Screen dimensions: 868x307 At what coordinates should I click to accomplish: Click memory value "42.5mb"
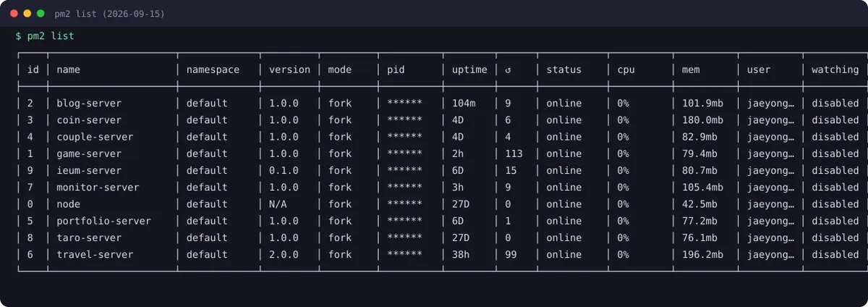click(699, 204)
